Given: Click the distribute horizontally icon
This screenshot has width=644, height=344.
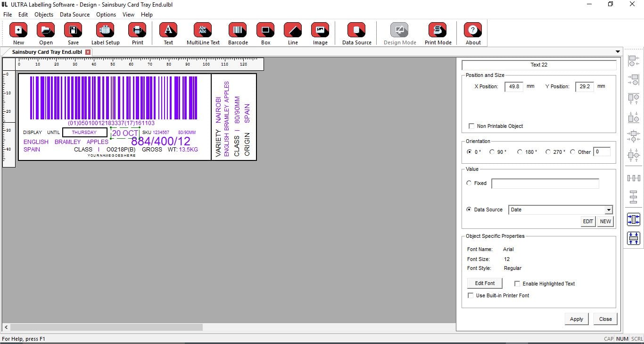Looking at the screenshot, I should click(x=634, y=178).
